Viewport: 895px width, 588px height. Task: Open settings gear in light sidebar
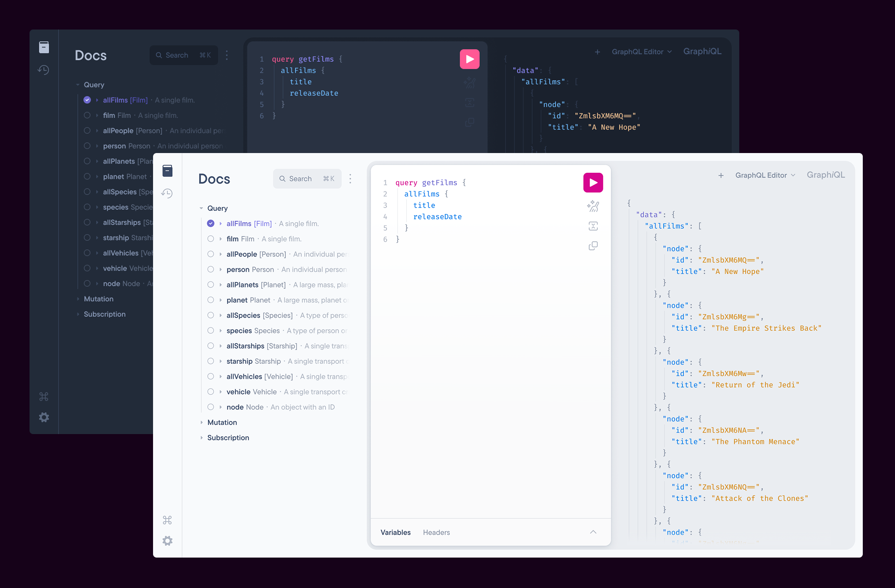tap(167, 541)
